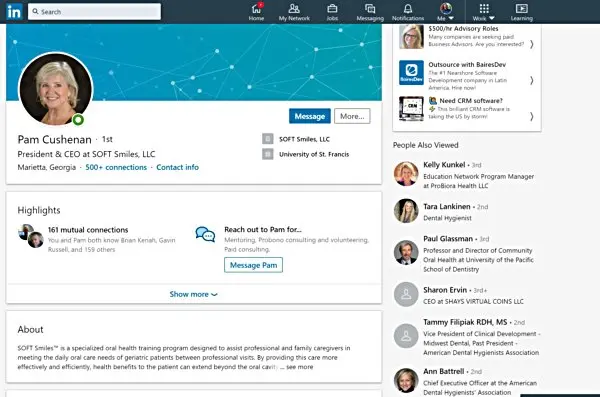Click the BairesDev ad chevron arrow
This screenshot has width=600, height=397.
[532, 80]
